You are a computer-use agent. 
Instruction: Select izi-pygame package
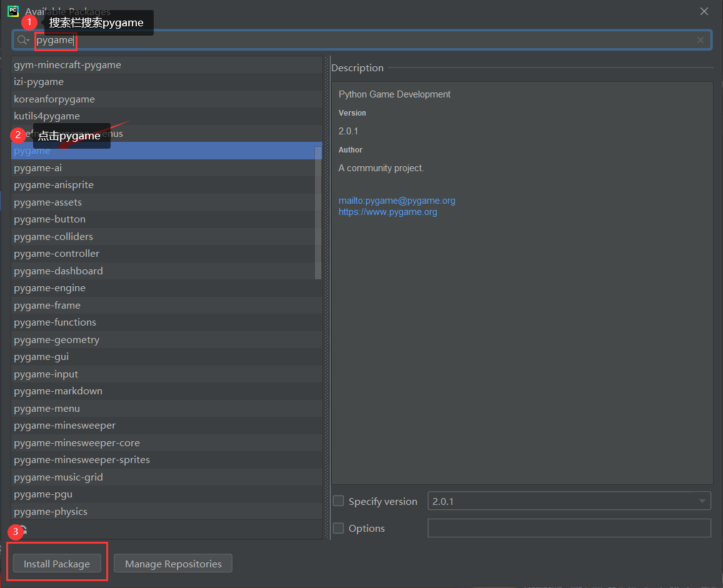click(x=166, y=82)
